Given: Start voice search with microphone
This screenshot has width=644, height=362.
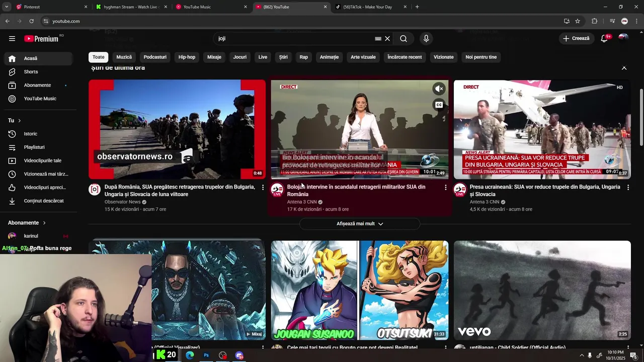Looking at the screenshot, I should (426, 39).
